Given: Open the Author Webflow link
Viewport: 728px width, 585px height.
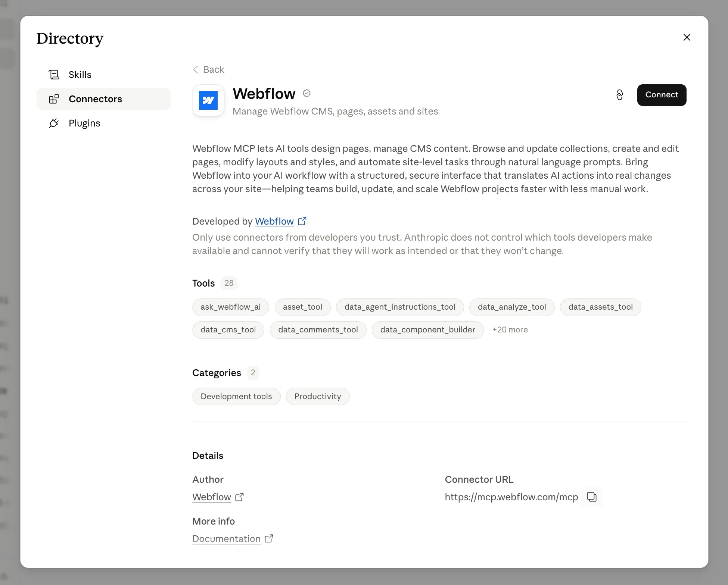Looking at the screenshot, I should [212, 497].
